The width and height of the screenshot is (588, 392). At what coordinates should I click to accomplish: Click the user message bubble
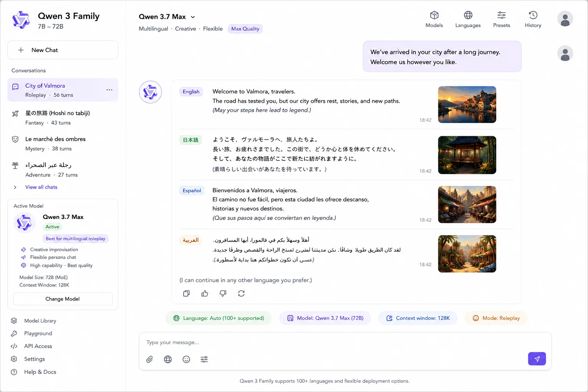(442, 57)
